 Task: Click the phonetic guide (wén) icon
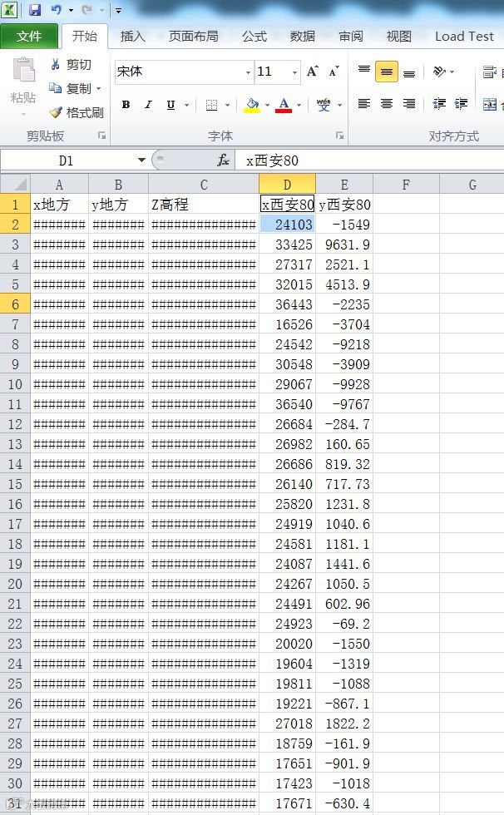[324, 105]
